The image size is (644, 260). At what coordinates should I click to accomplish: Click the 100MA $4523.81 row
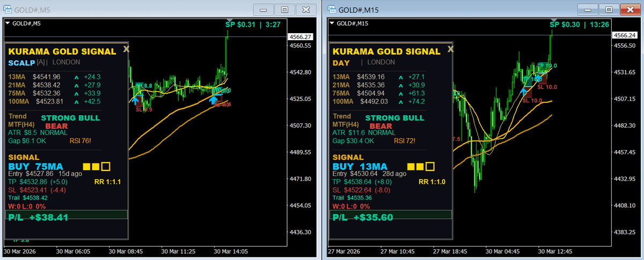(x=54, y=101)
